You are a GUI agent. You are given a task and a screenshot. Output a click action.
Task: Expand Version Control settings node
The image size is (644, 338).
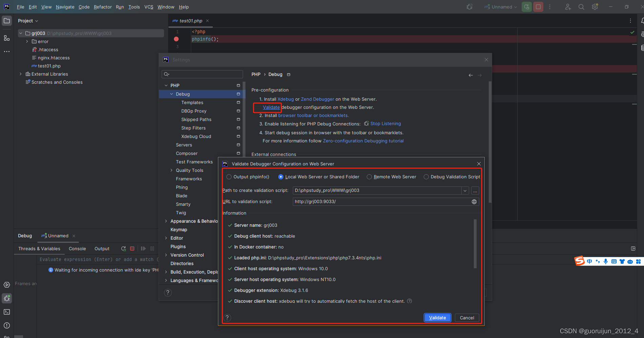[166, 255]
